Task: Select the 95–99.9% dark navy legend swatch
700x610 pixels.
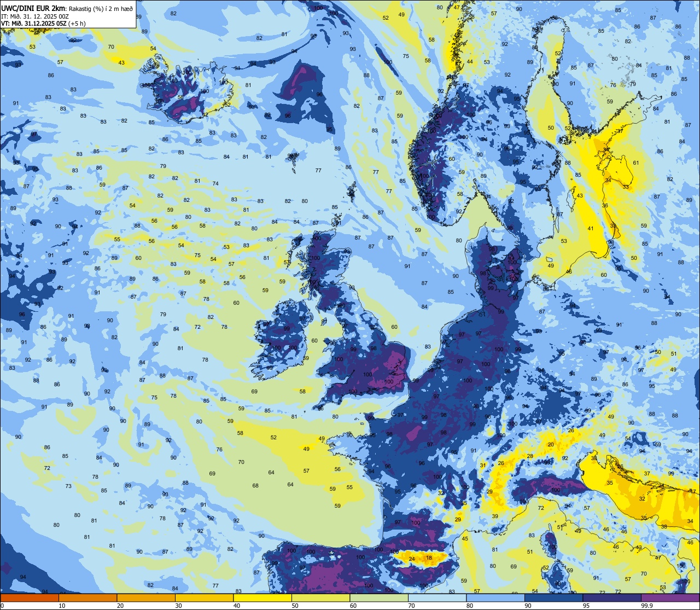Action: click(x=612, y=597)
